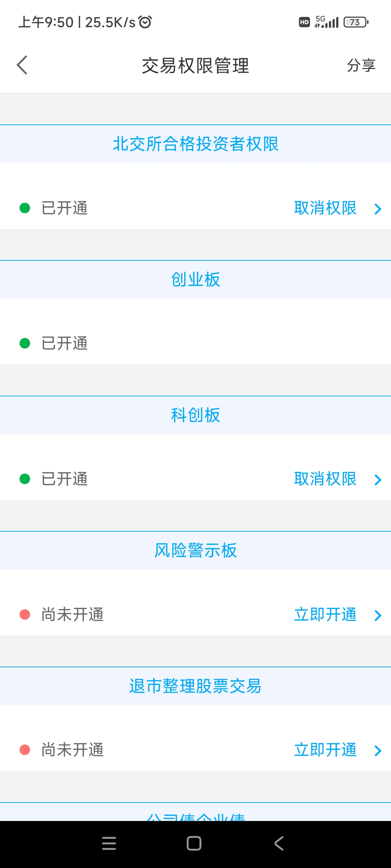
Task: Expand chevron beside 北交所 取消权限
Action: (x=378, y=209)
